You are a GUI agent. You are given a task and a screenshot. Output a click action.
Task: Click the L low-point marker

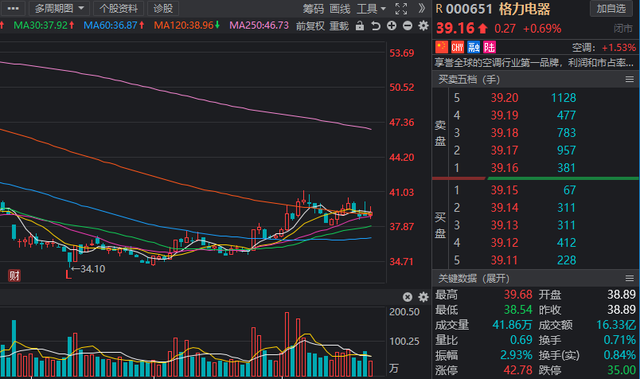[68, 275]
